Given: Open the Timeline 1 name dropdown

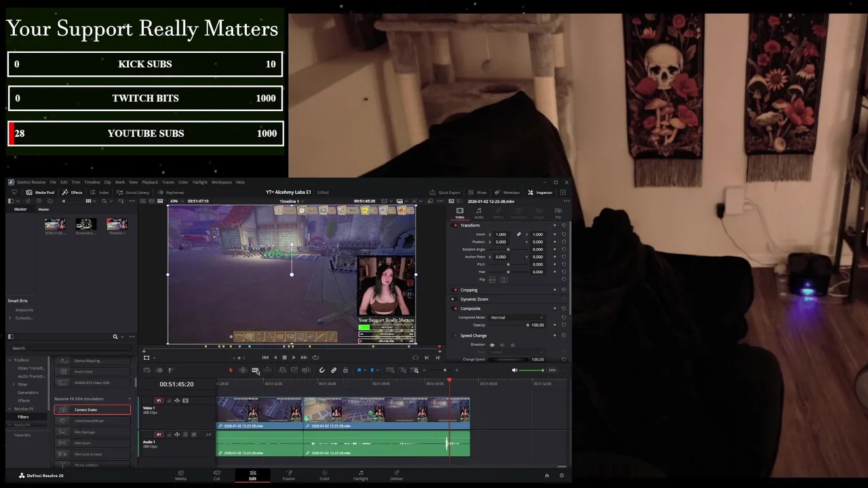Looking at the screenshot, I should point(291,201).
